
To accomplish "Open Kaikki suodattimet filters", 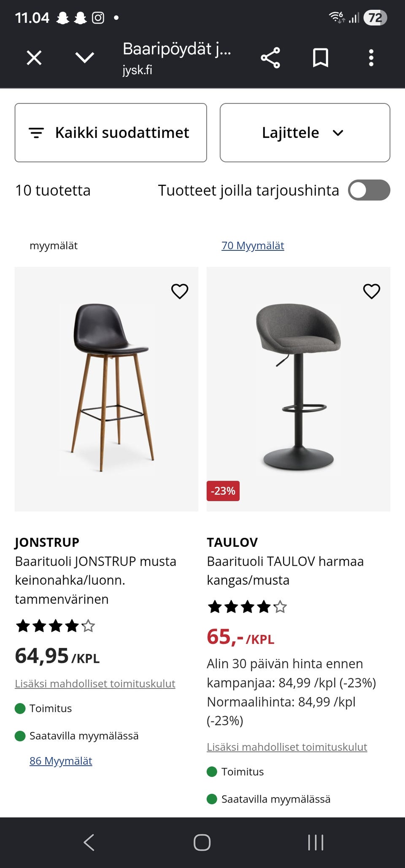I will click(111, 133).
